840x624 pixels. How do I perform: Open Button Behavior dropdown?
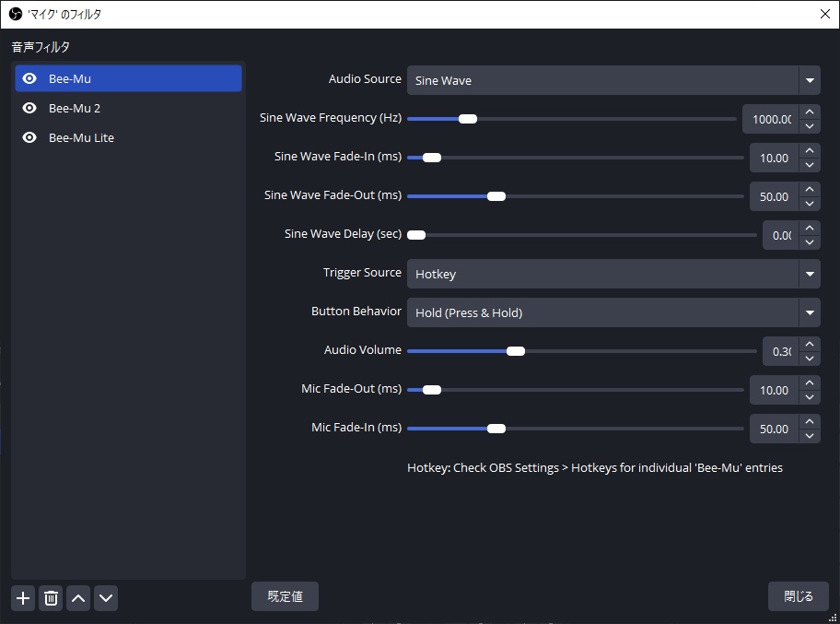point(613,312)
